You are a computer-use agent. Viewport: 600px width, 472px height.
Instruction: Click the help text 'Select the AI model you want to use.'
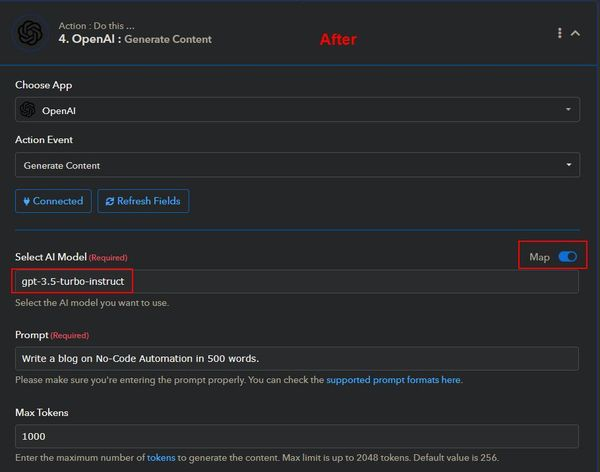92,303
